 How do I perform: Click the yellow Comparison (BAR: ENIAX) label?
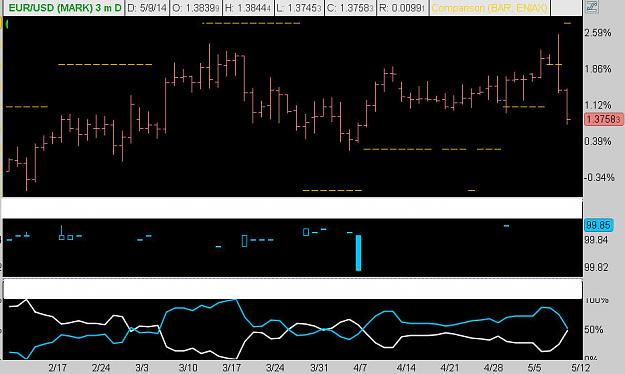[x=489, y=8]
